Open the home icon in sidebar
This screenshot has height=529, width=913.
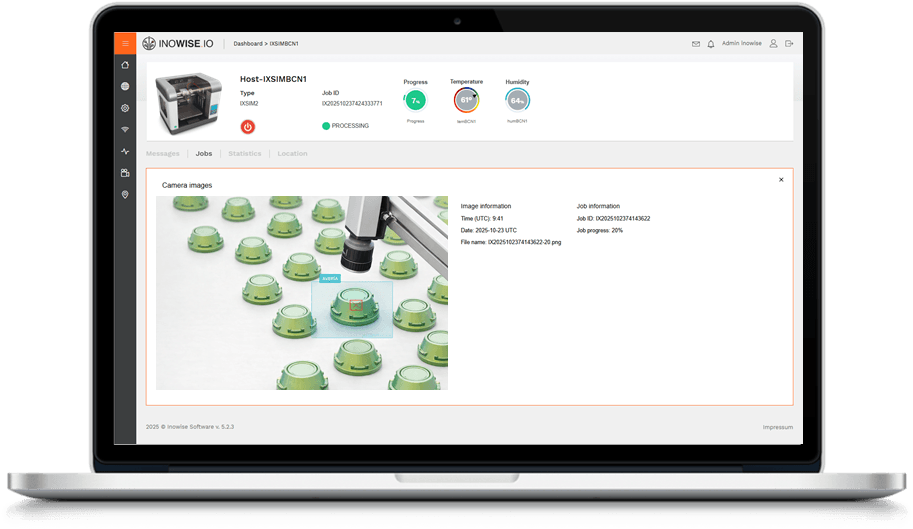tap(125, 65)
